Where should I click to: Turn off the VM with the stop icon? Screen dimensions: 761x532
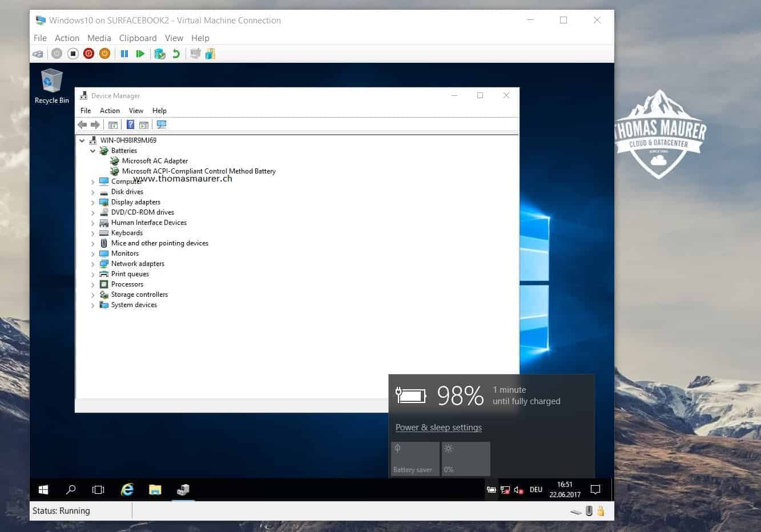tap(73, 54)
